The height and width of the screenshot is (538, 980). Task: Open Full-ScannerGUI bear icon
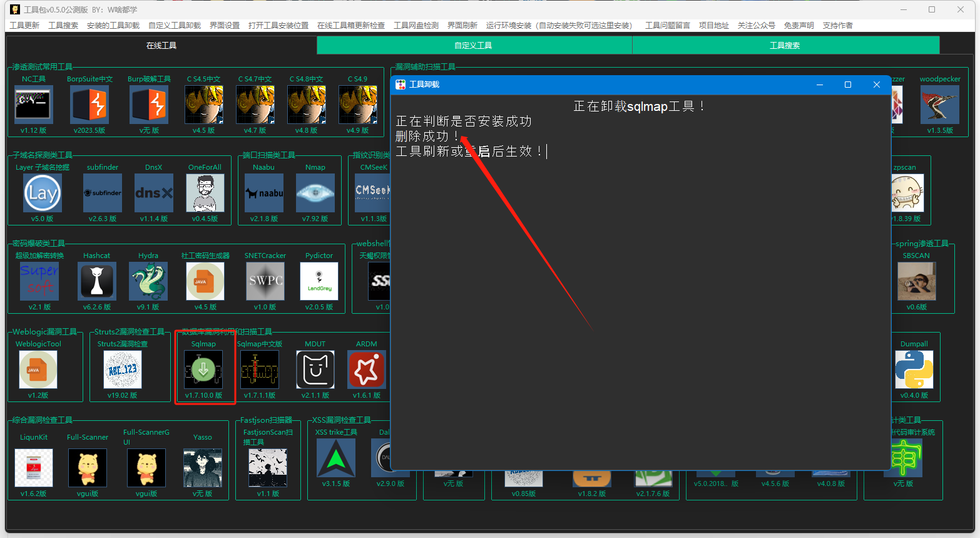[x=146, y=468]
